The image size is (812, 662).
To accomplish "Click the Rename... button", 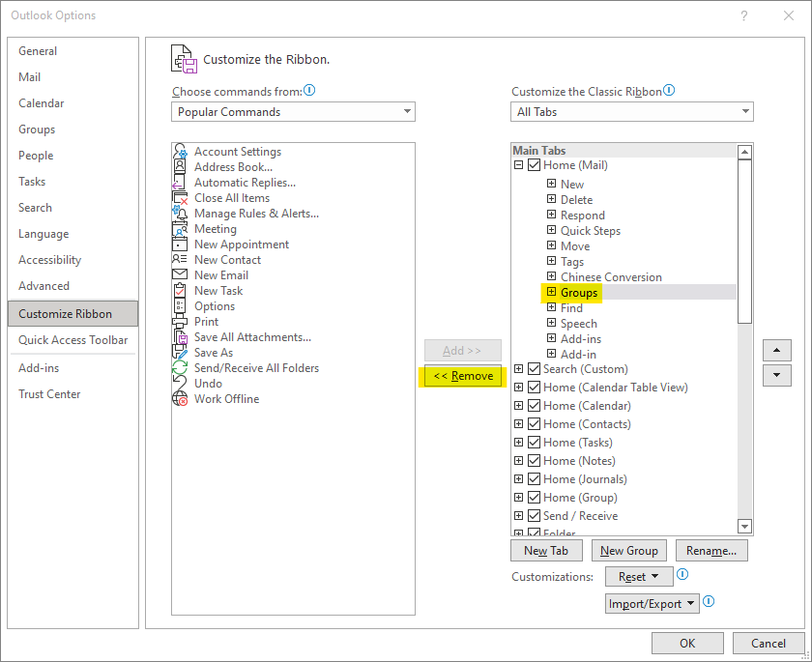I will [711, 551].
